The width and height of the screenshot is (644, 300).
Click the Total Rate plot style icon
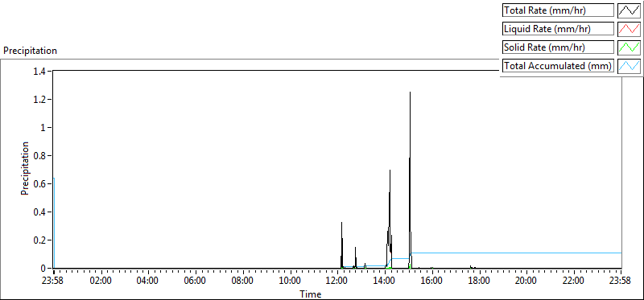(629, 10)
